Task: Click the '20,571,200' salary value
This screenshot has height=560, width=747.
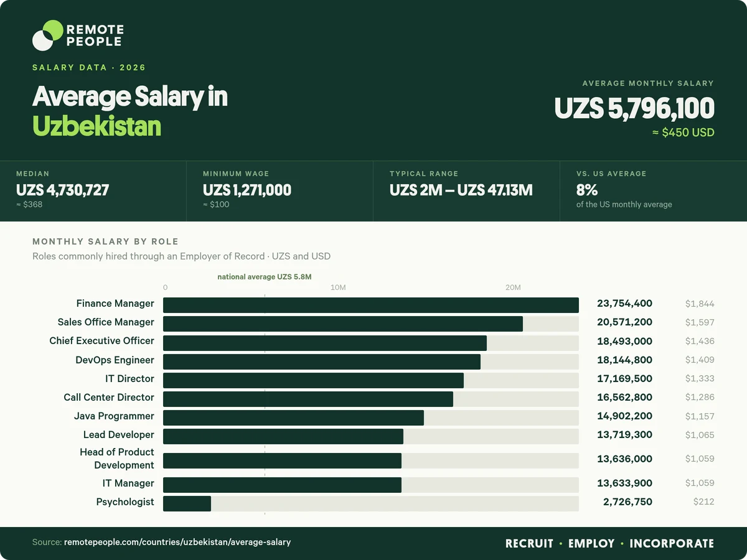Action: [x=624, y=322]
